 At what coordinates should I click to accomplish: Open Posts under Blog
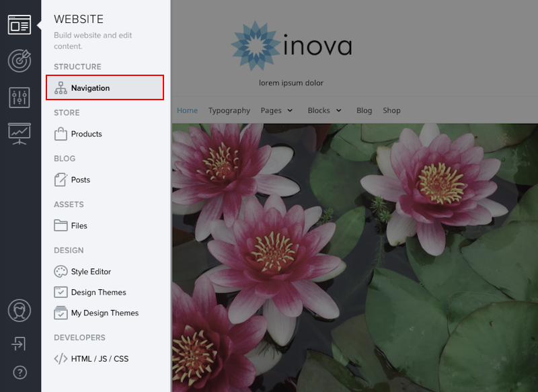(x=81, y=180)
